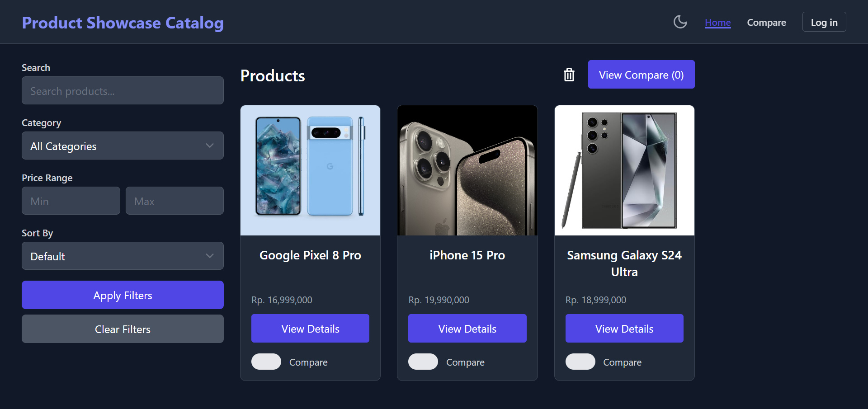Click the iPhone 15 Pro product image

467,170
